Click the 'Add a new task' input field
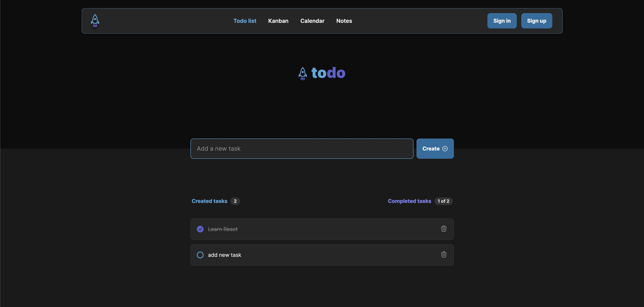The width and height of the screenshot is (644, 307). click(301, 148)
